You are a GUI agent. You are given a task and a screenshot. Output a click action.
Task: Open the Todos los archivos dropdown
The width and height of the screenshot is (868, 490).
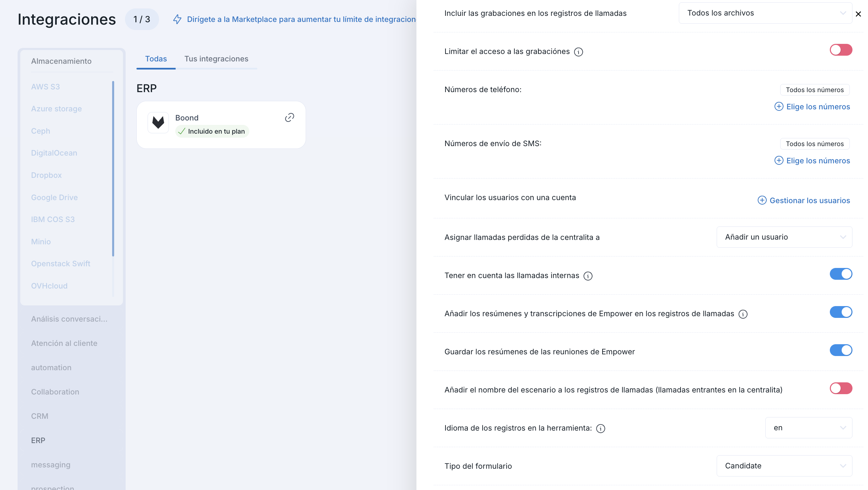765,13
